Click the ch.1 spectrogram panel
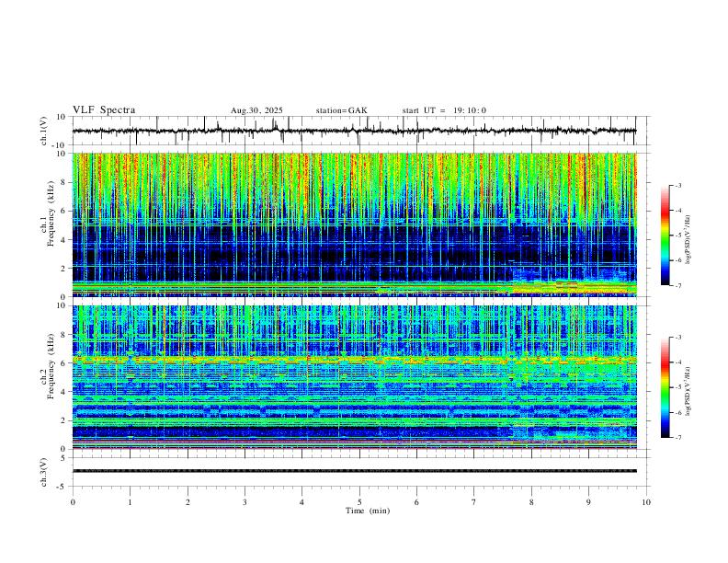The width and height of the screenshot is (728, 563). (x=354, y=224)
